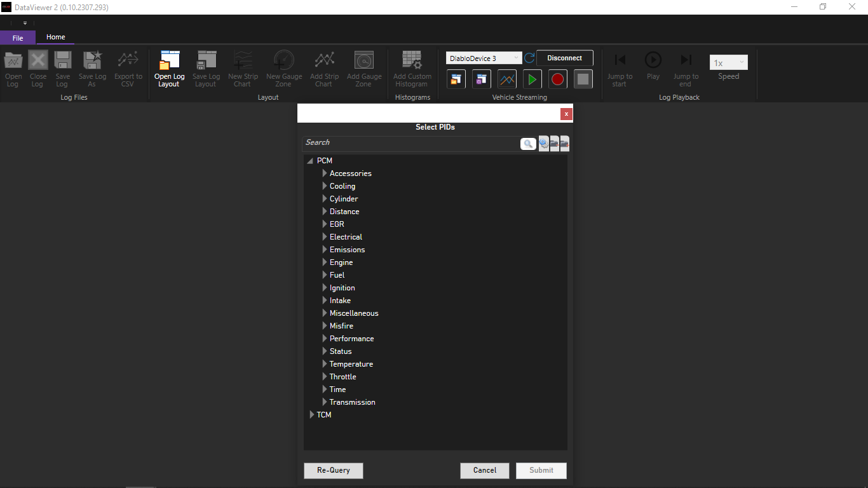The height and width of the screenshot is (488, 868).
Task: Click the Save Log Layout icon
Action: coord(207,60)
